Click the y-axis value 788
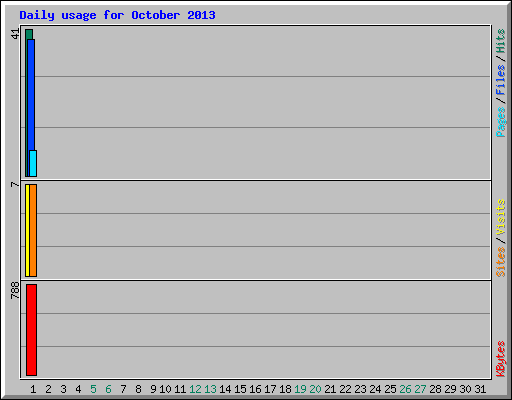512x400 pixels. [x=15, y=290]
